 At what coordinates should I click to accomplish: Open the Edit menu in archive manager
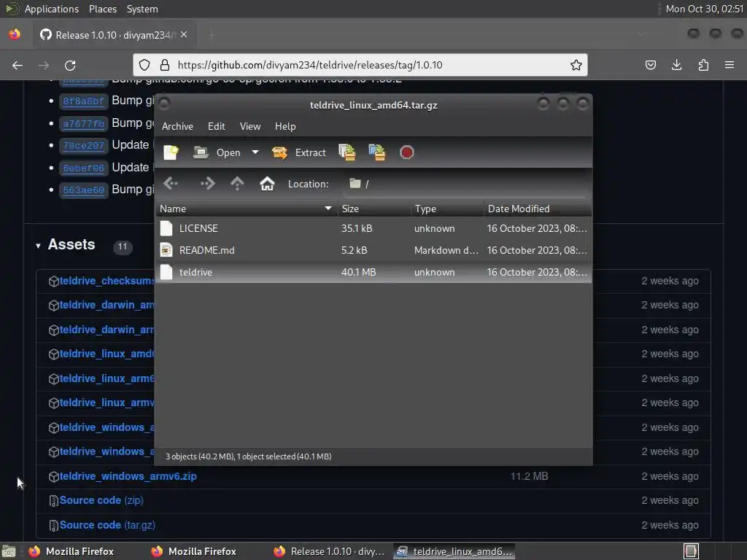point(216,126)
